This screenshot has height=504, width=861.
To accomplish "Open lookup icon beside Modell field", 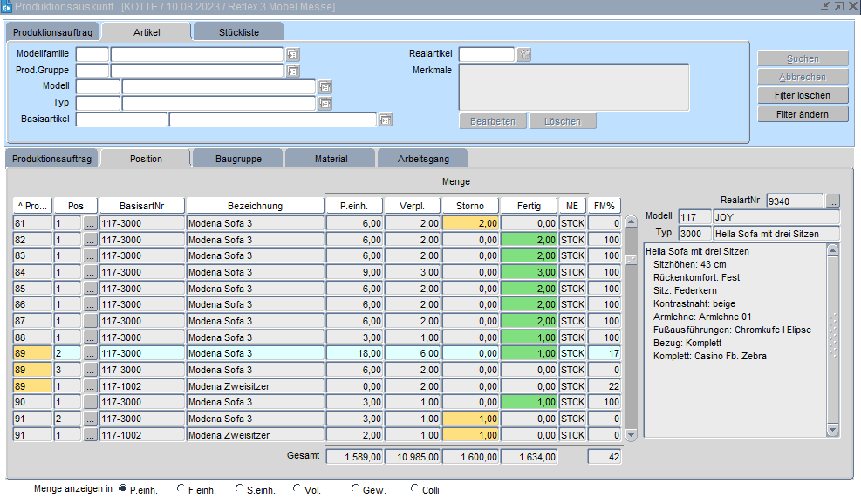I will click(x=325, y=87).
